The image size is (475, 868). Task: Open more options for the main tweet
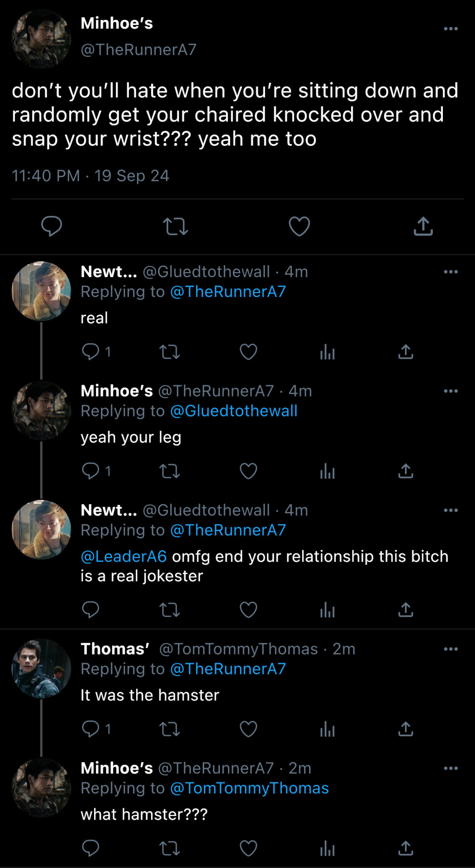(x=451, y=29)
